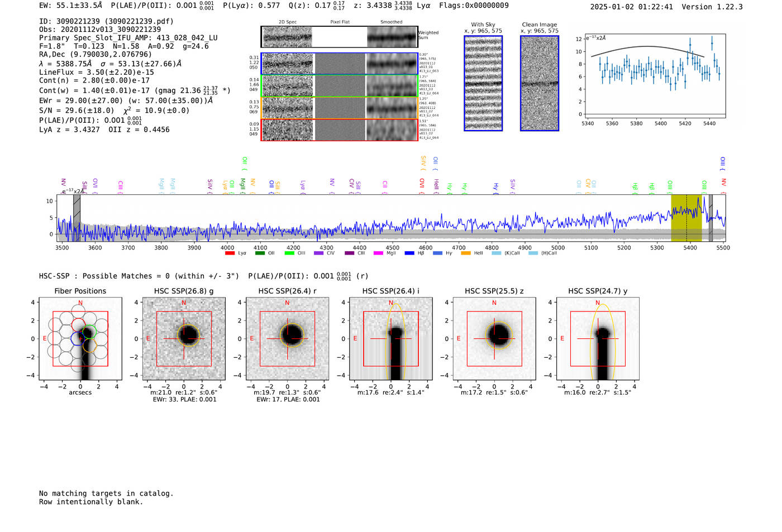Click the orange-bordered 2D fiber spectrum row
The height and width of the screenshot is (532, 782).
339,108
